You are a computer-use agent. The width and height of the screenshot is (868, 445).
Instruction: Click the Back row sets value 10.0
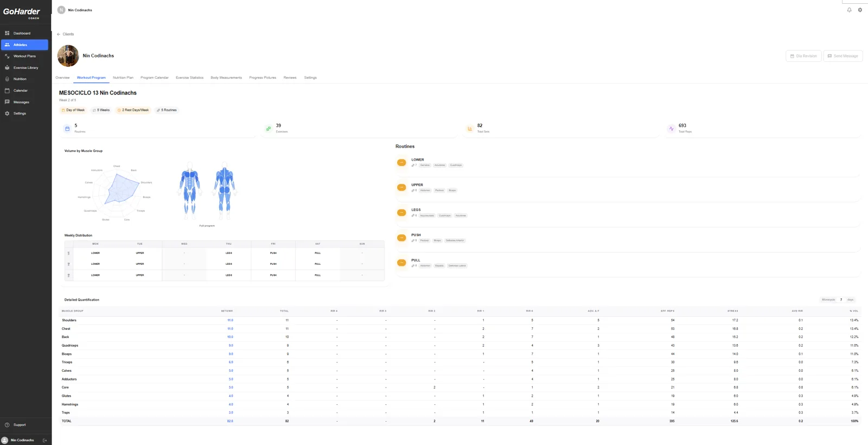(230, 337)
